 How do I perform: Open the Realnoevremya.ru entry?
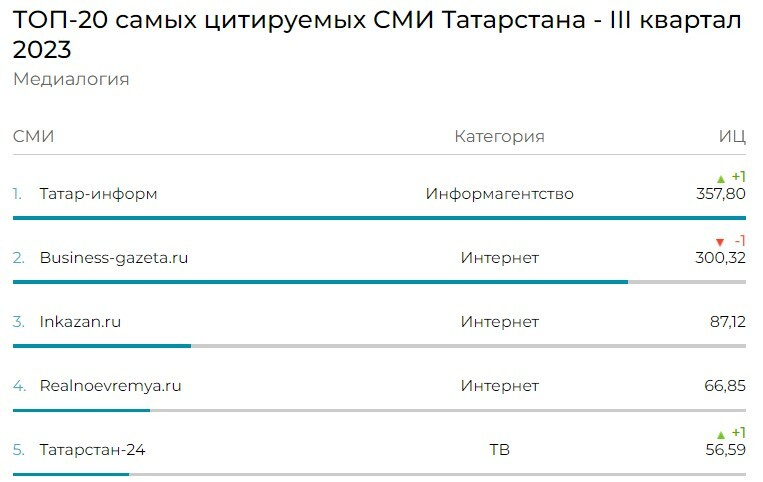coord(110,386)
